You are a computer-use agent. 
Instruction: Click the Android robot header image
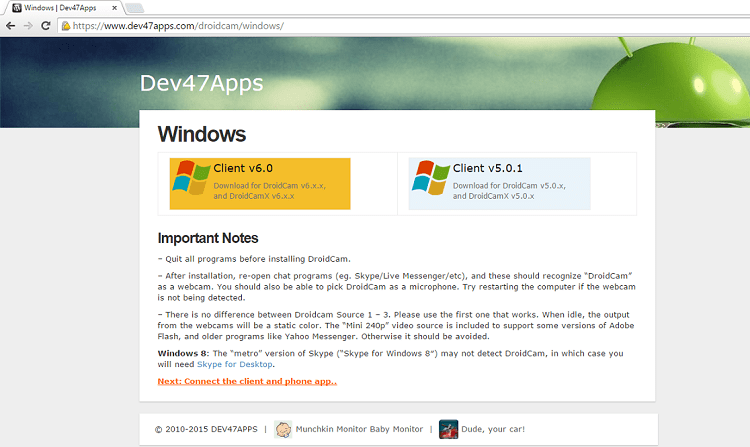pos(671,81)
